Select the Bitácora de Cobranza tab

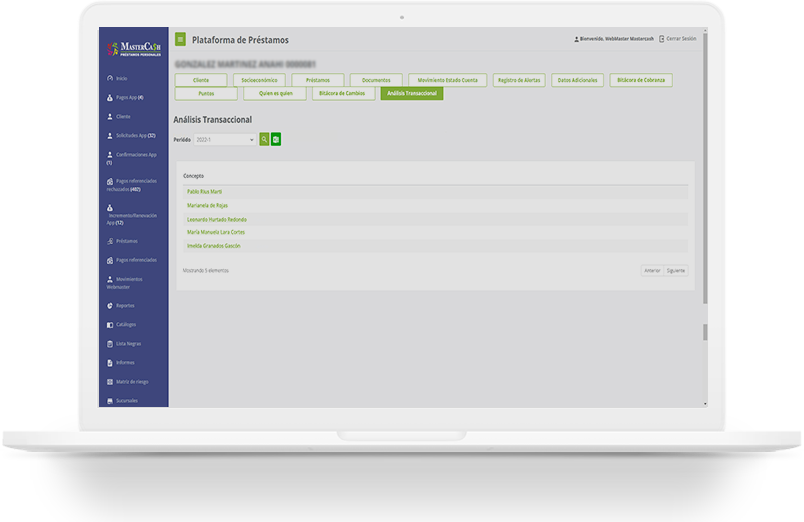click(x=640, y=80)
